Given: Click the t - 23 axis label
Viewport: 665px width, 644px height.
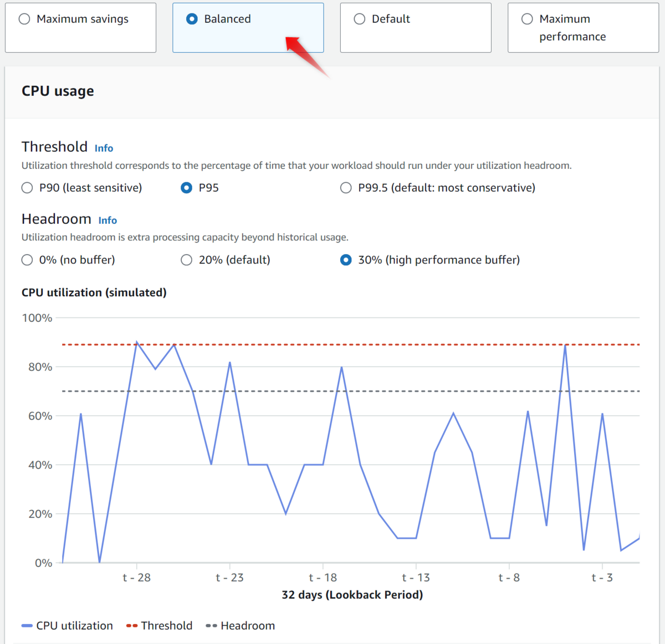Looking at the screenshot, I should coord(229,578).
